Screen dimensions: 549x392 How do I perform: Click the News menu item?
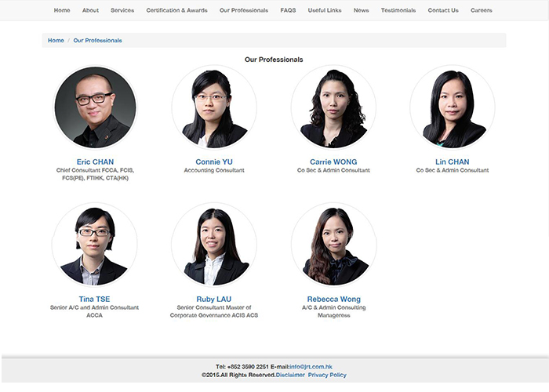[361, 10]
